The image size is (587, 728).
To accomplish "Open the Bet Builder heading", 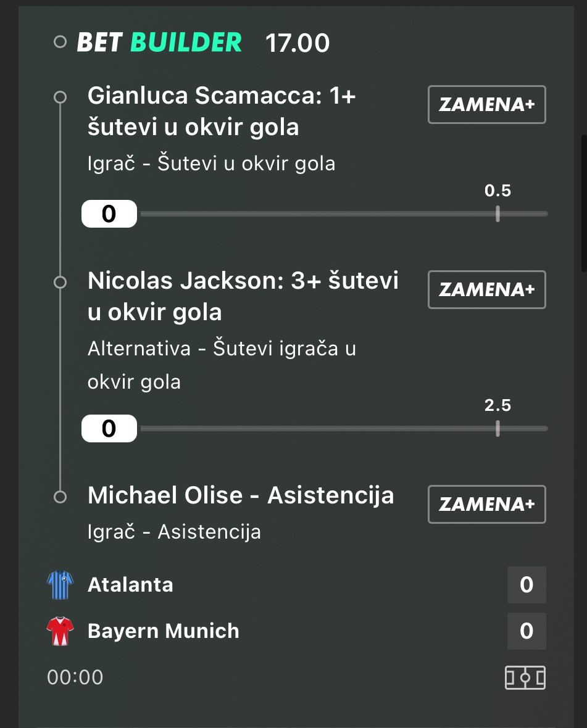I will tap(159, 43).
